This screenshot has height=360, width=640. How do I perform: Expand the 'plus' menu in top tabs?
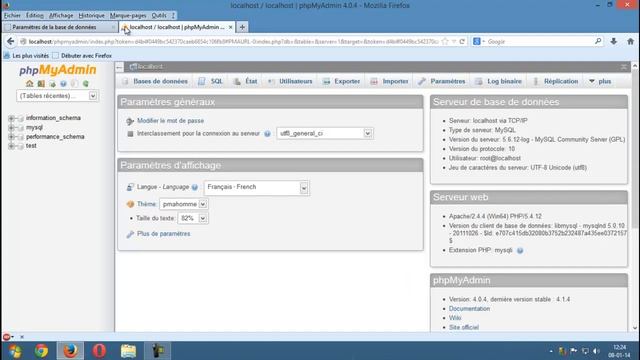tap(600, 81)
